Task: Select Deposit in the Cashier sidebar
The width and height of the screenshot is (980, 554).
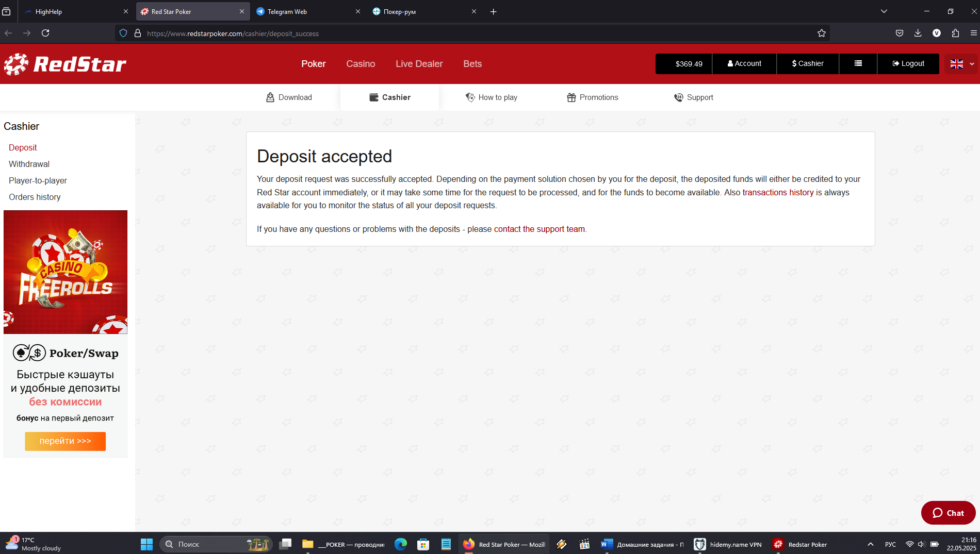Action: 23,147
